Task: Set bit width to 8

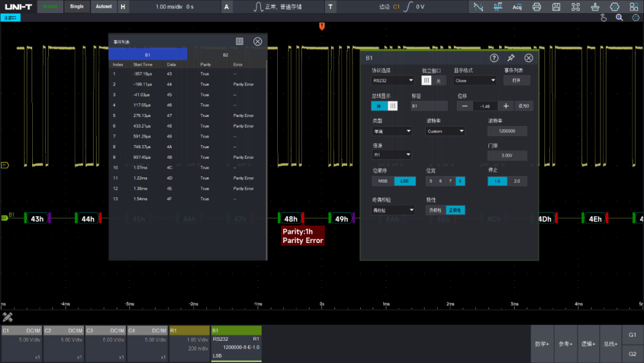Action: pos(460,181)
